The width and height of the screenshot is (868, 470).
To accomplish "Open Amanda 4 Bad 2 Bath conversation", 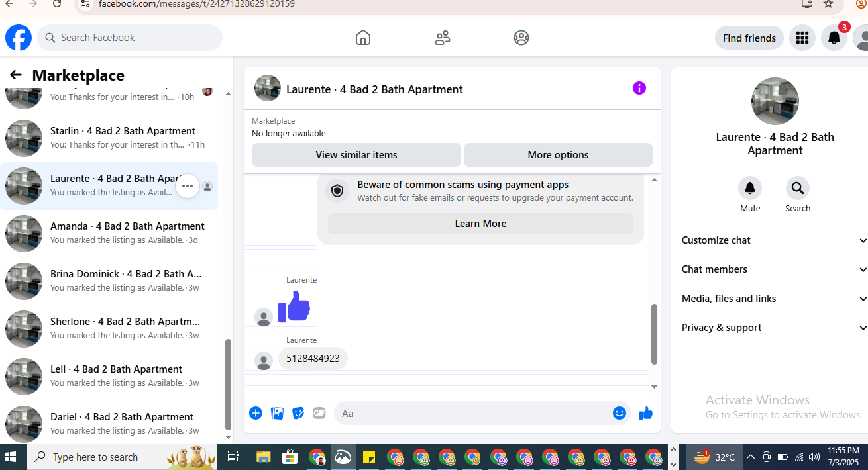I will click(109, 234).
